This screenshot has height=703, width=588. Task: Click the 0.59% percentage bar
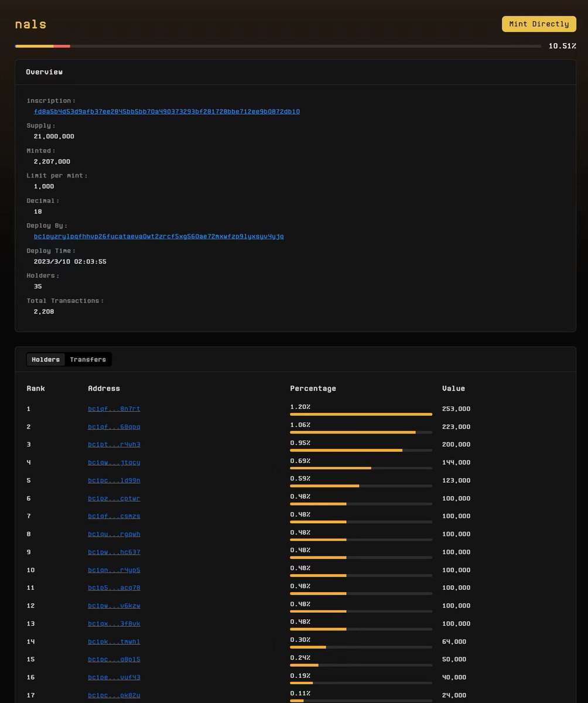[x=361, y=486]
